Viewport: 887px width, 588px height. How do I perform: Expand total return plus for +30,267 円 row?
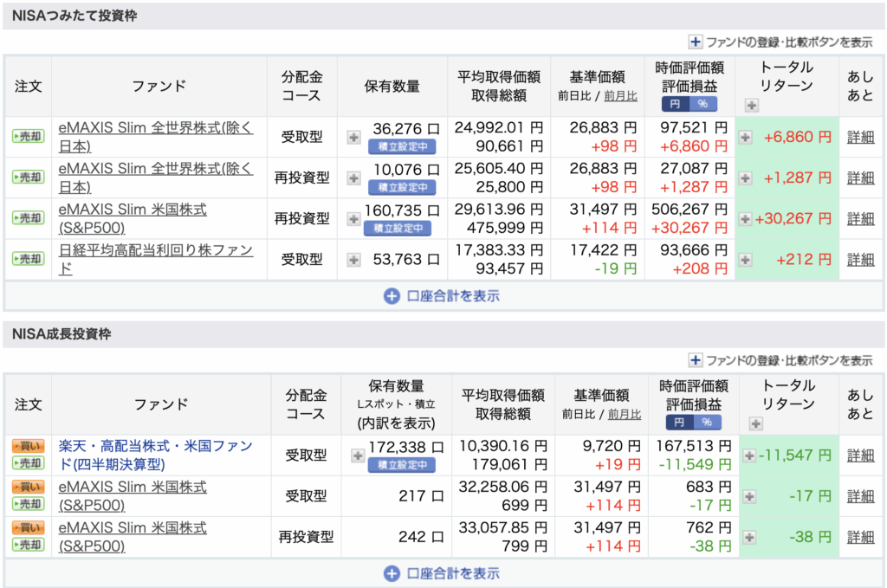coord(746,218)
